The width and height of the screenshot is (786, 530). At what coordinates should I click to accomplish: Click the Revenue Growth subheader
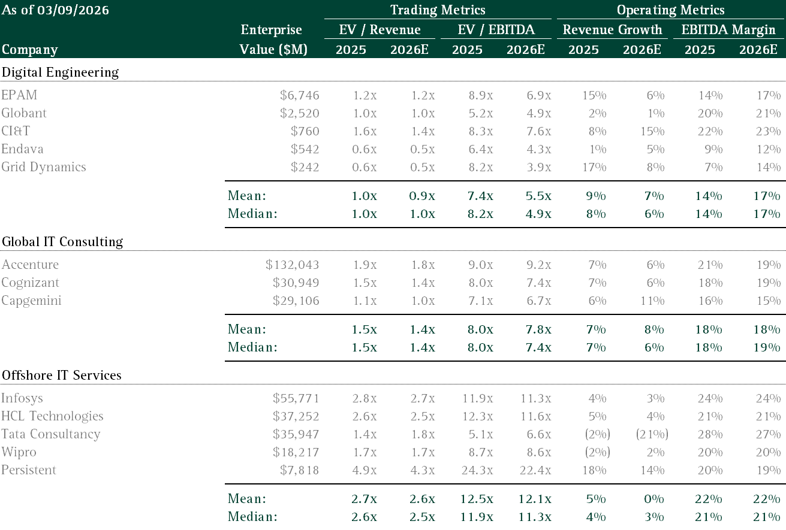coord(612,29)
